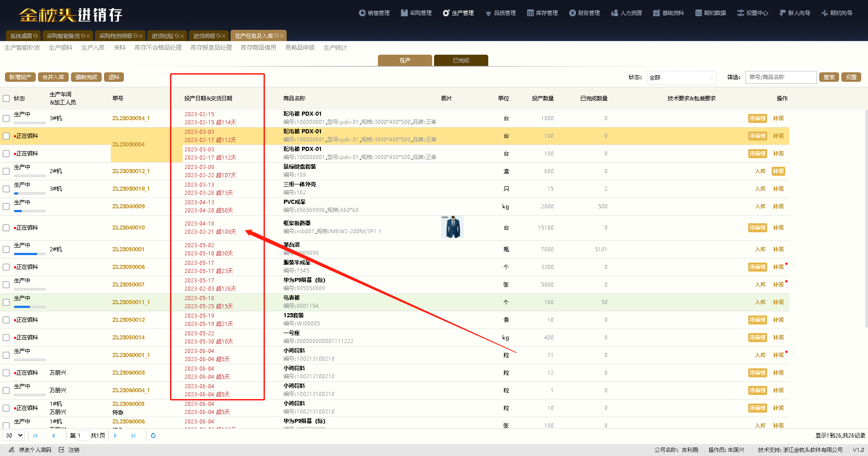Open the 状态 dropdown showing 全部

click(x=681, y=78)
